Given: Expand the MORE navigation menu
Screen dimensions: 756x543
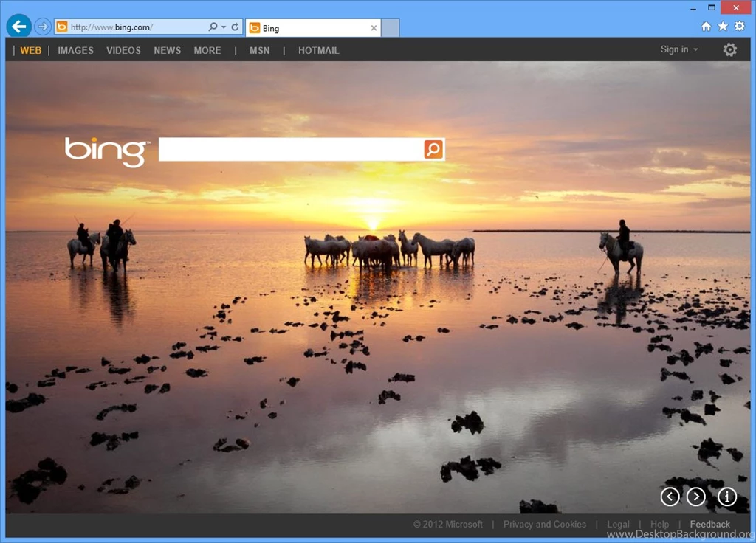Looking at the screenshot, I should [x=207, y=50].
